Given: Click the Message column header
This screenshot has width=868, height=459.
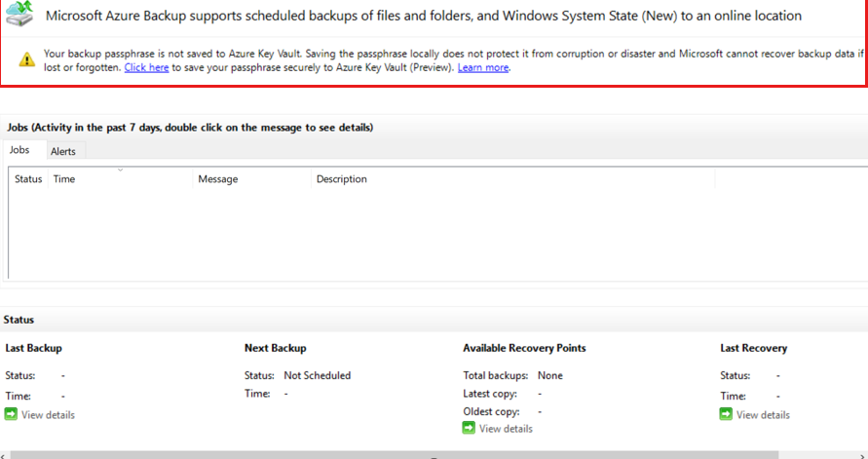Looking at the screenshot, I should click(217, 179).
